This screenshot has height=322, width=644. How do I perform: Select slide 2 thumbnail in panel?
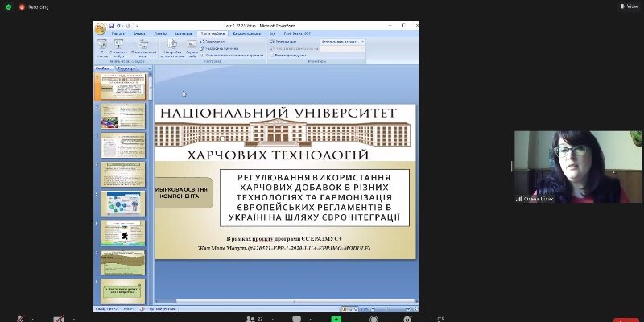(x=123, y=116)
